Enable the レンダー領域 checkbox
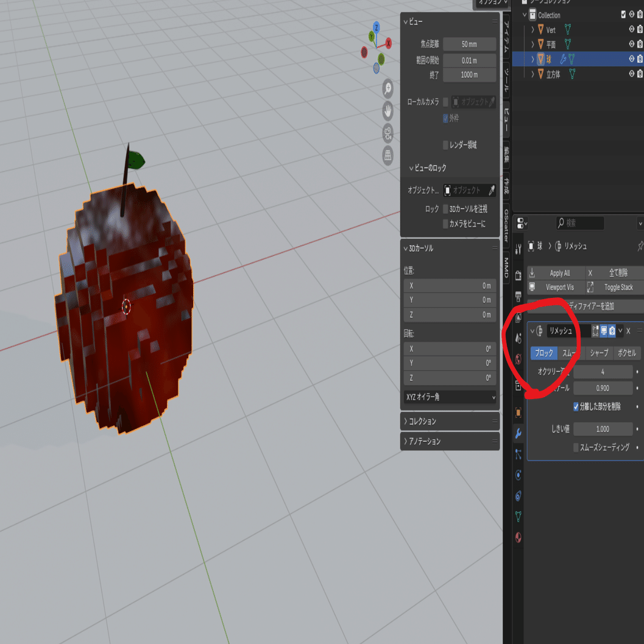 [445, 144]
